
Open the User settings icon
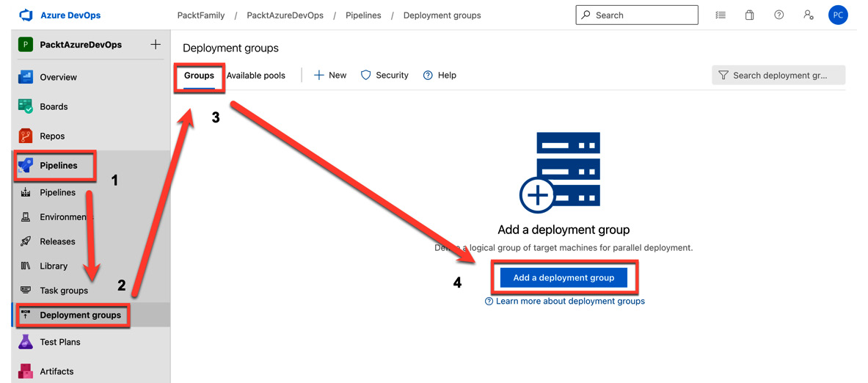point(809,15)
